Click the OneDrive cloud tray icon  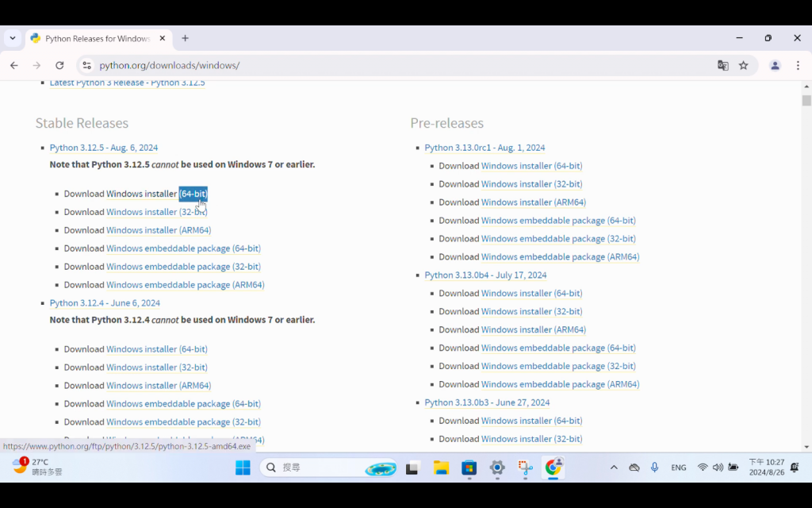pos(634,468)
